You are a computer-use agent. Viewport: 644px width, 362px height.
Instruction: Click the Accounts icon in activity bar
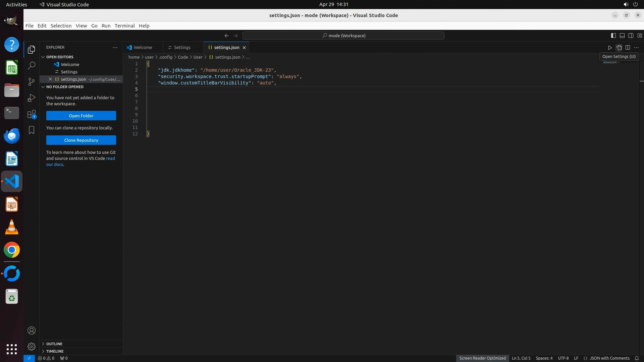(32, 331)
